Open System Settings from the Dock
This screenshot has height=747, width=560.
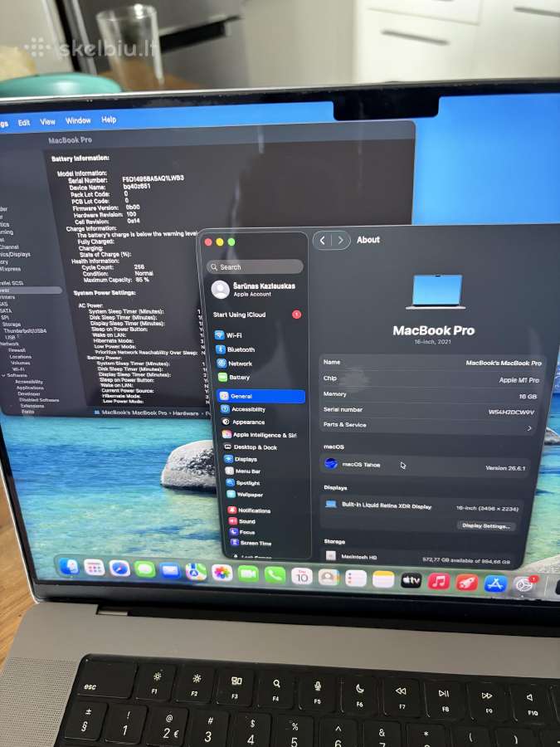(523, 584)
